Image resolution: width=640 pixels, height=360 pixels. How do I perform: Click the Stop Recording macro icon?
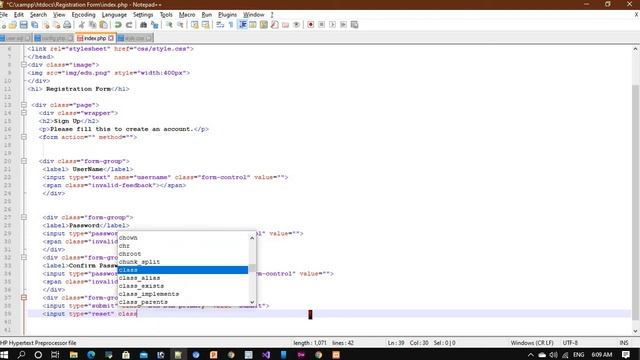point(322,25)
